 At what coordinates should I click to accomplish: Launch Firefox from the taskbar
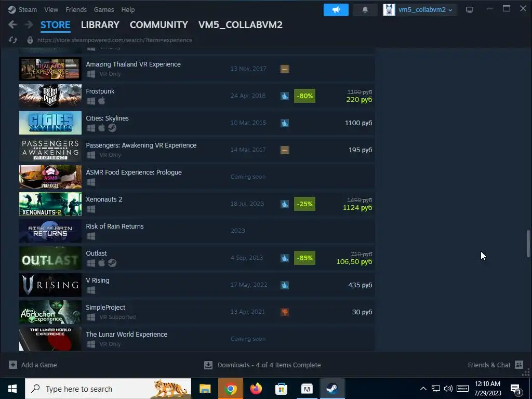(256, 389)
